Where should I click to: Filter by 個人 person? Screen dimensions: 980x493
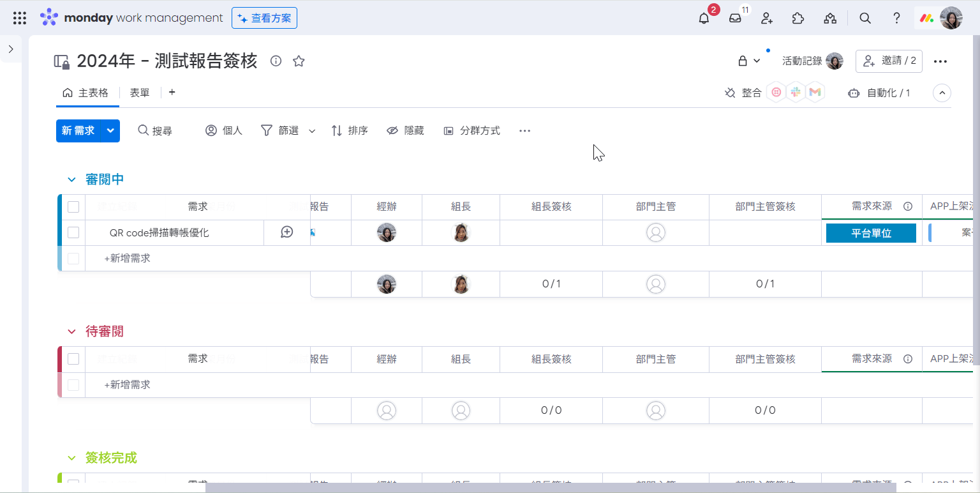point(224,130)
